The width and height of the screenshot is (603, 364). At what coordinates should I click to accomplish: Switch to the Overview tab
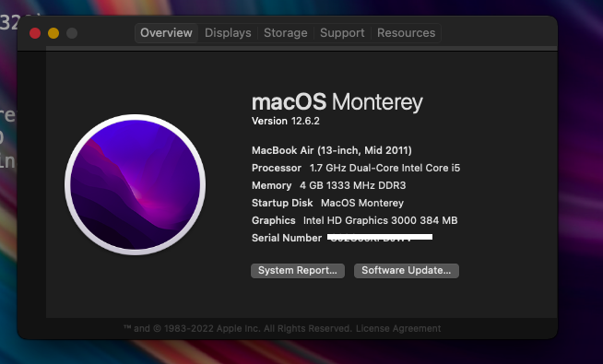[x=166, y=33]
